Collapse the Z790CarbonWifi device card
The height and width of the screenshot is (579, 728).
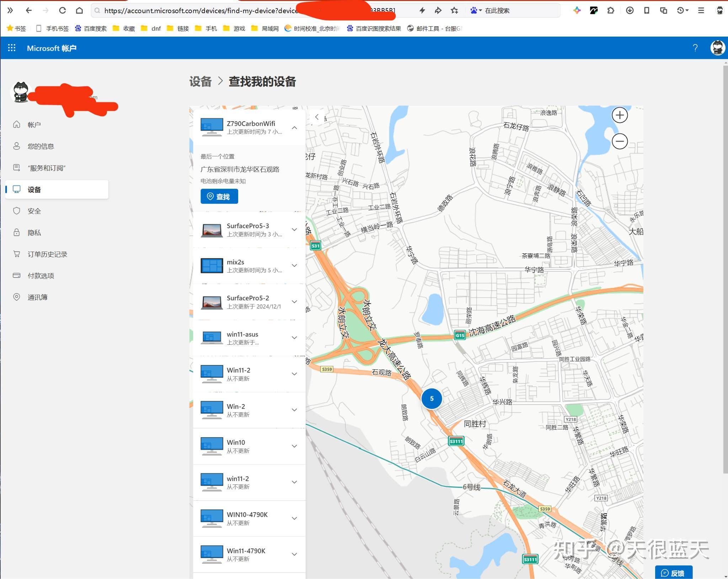pos(294,128)
